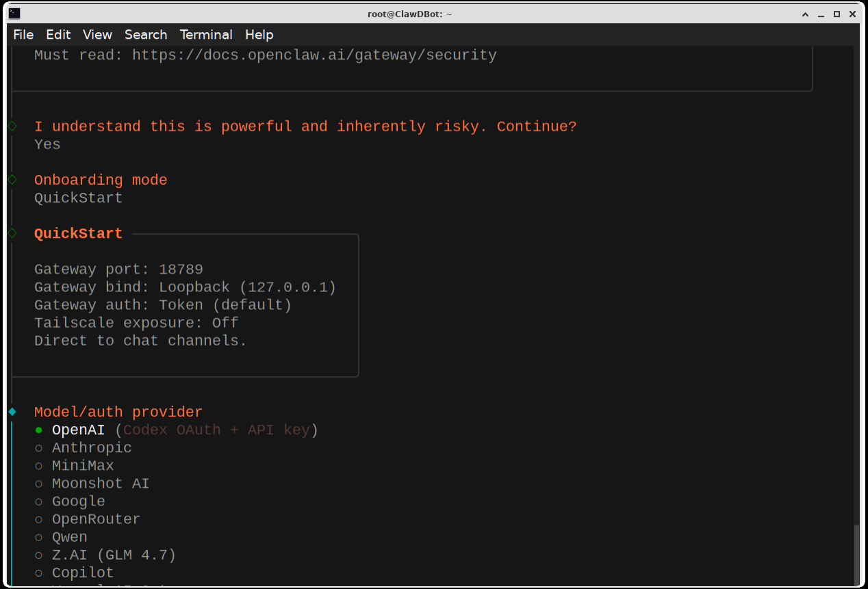
Task: Click the 'Gateway port: 18789' line
Action: tap(118, 269)
